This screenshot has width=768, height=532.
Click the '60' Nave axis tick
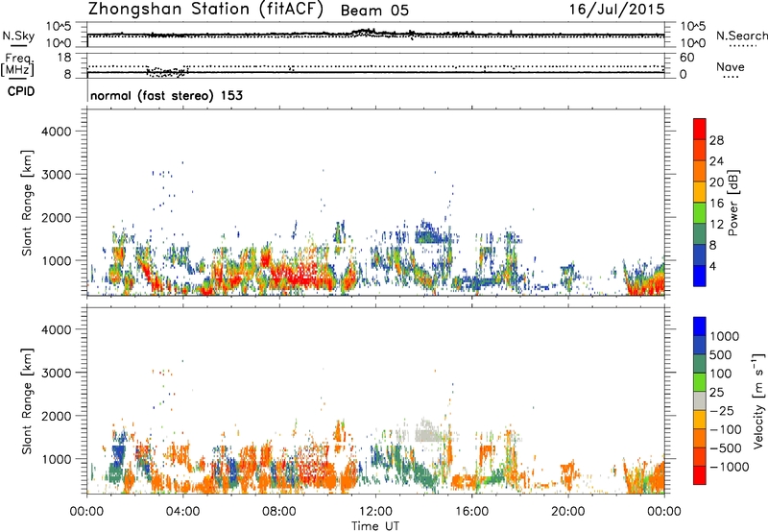click(x=686, y=58)
